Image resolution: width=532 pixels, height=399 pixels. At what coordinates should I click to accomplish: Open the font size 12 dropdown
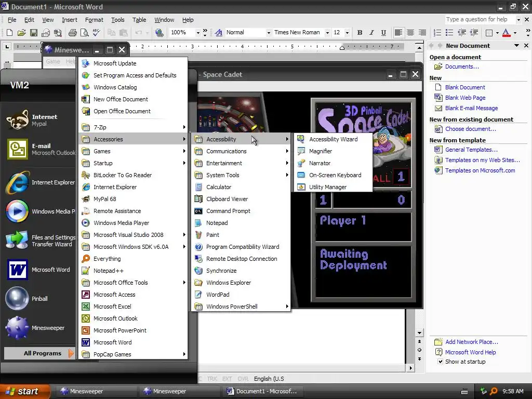(347, 33)
